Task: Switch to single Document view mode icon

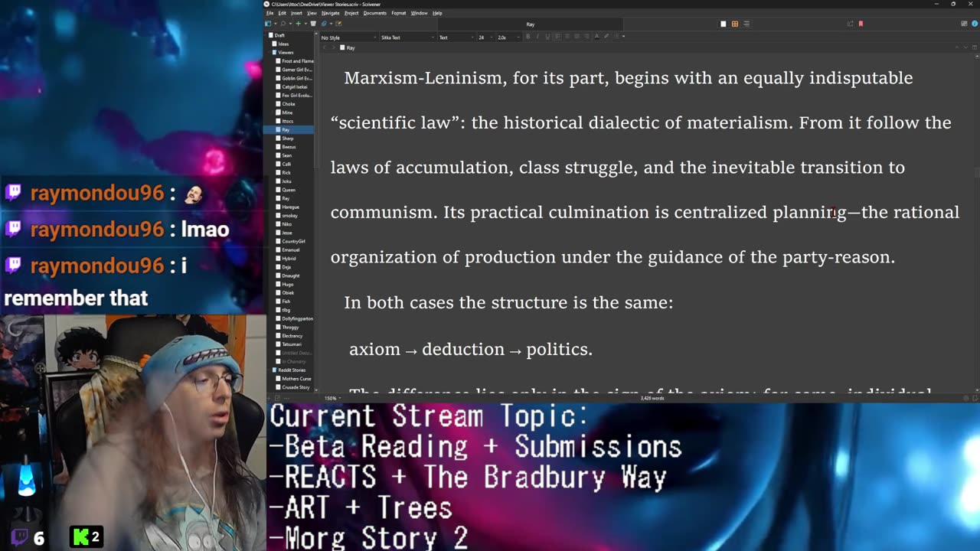Action: [723, 24]
